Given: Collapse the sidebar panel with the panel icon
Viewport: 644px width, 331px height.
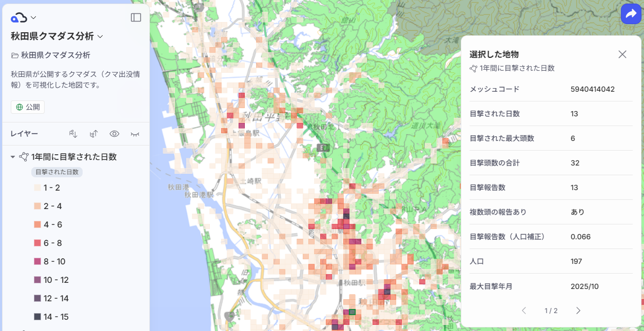Looking at the screenshot, I should (136, 18).
